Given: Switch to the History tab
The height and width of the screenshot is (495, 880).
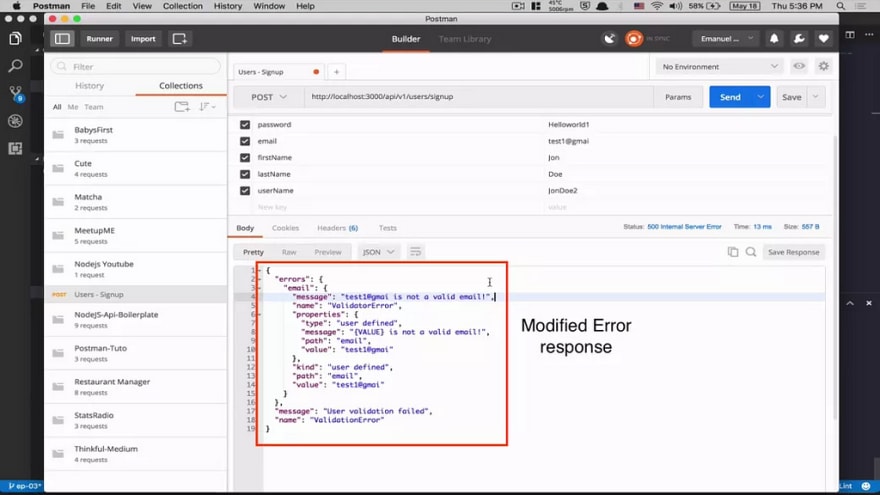Looking at the screenshot, I should tap(90, 86).
